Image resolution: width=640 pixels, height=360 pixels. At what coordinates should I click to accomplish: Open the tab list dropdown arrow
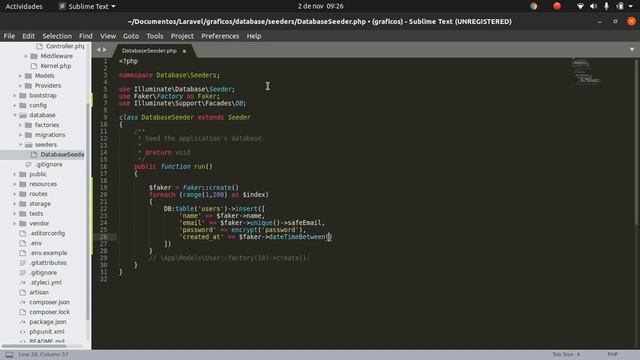coord(632,50)
